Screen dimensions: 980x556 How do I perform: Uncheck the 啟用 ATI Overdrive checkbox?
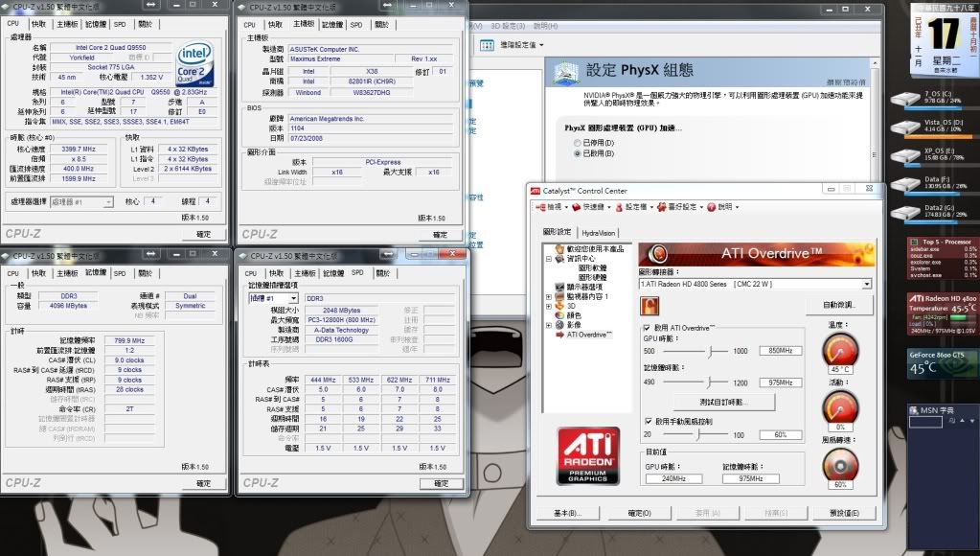pos(647,328)
